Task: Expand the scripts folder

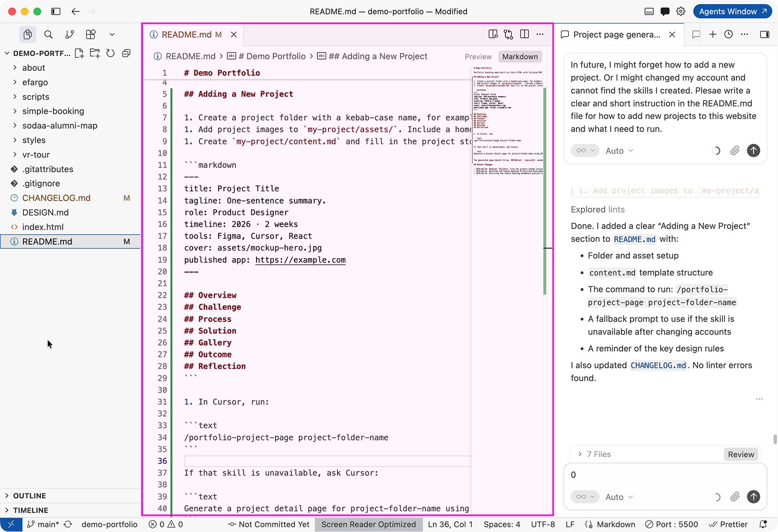Action: [70, 97]
